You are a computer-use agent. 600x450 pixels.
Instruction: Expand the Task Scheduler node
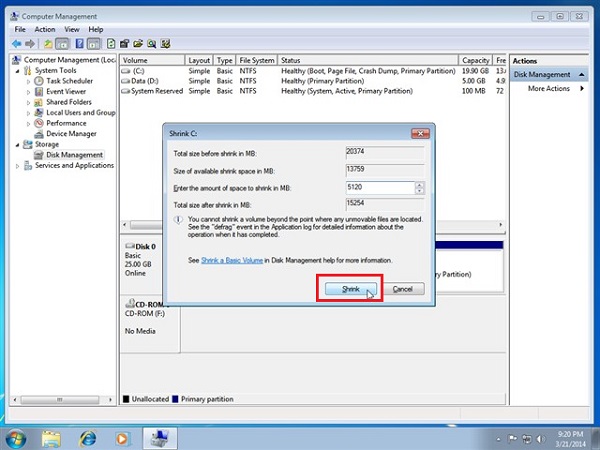27,81
